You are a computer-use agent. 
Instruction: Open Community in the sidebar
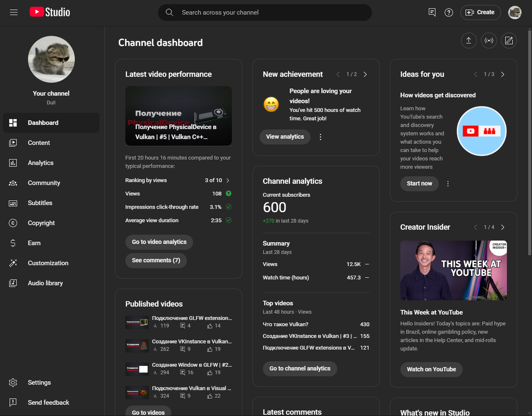51,183
